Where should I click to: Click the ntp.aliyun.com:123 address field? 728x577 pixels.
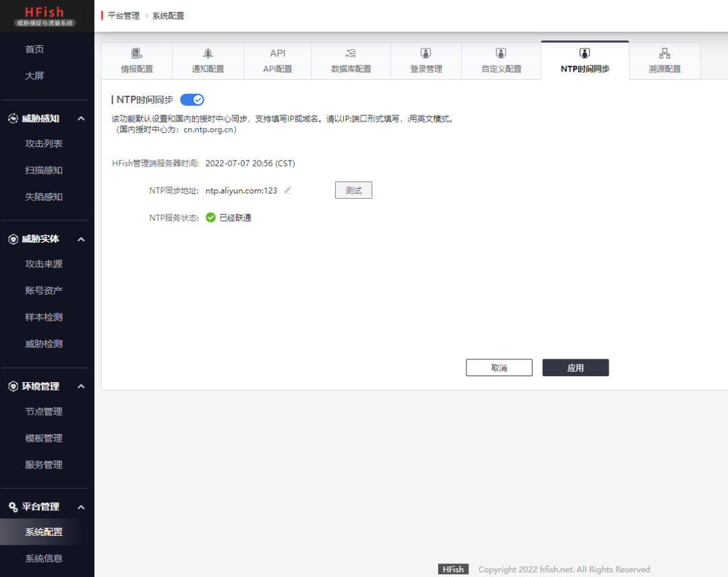(x=241, y=190)
